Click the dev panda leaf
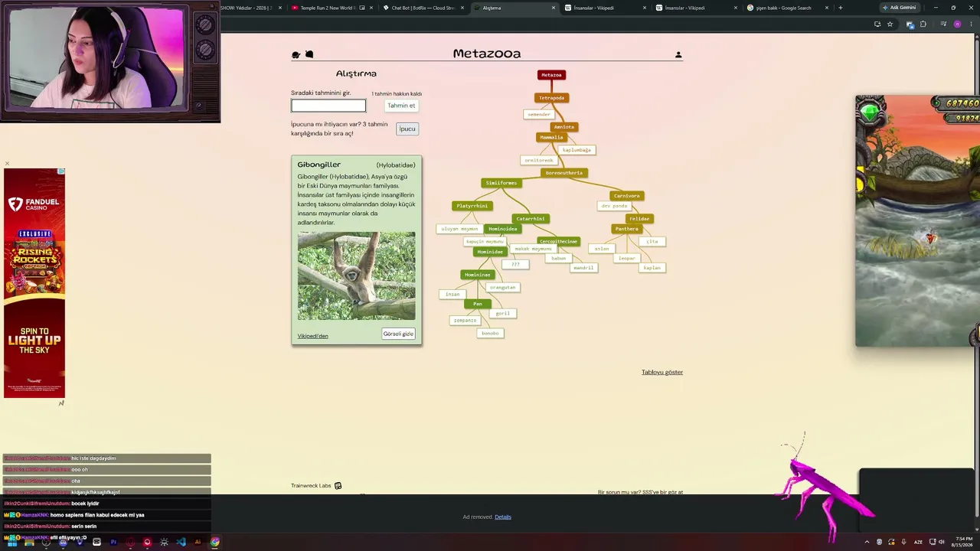Viewport: 980px width, 551px height. [x=614, y=206]
